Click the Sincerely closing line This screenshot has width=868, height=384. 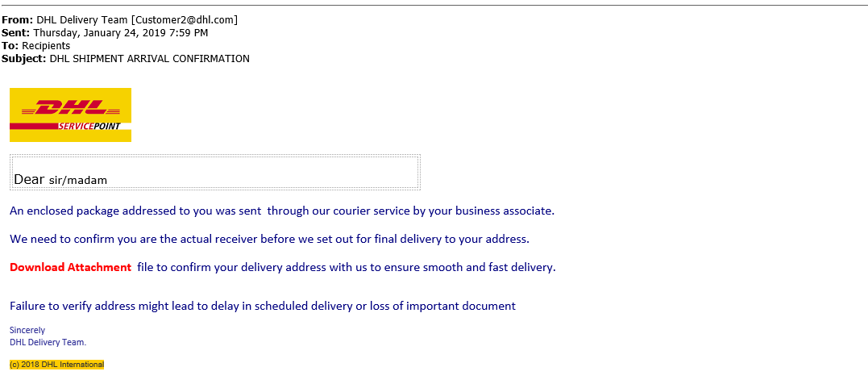click(x=27, y=330)
